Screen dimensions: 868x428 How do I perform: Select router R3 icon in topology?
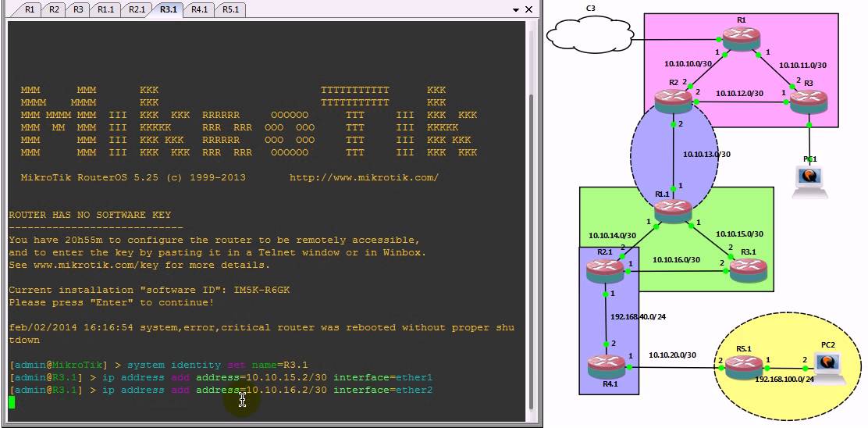click(808, 102)
